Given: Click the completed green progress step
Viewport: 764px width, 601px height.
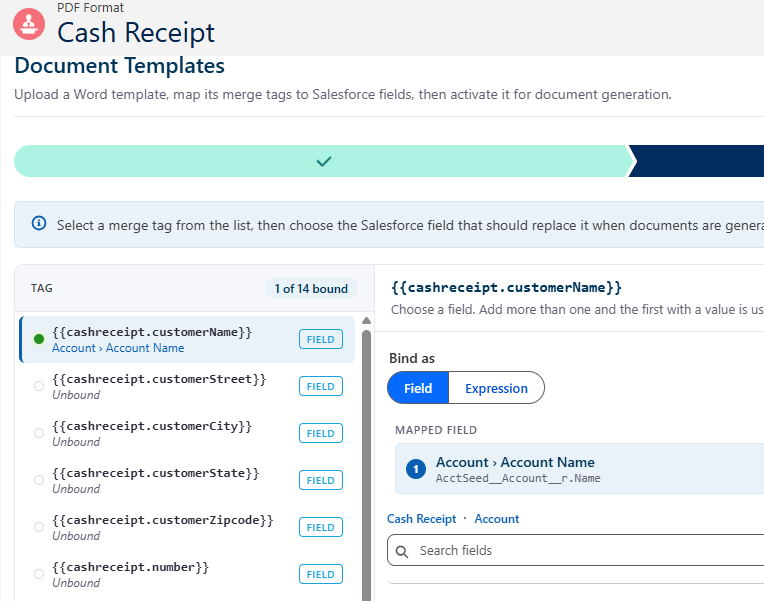Looking at the screenshot, I should [324, 161].
